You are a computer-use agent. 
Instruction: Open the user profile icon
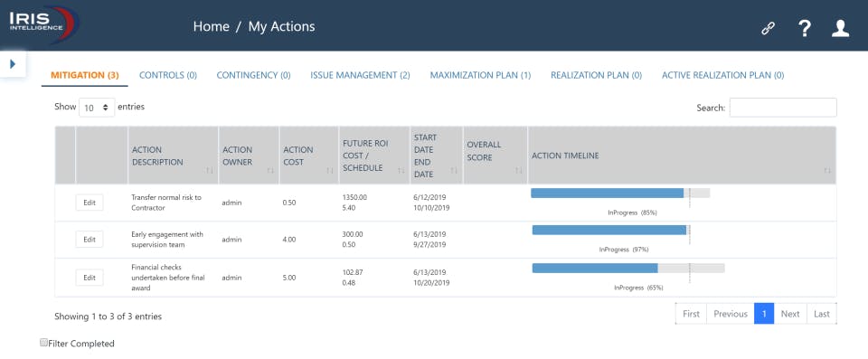[x=840, y=28]
